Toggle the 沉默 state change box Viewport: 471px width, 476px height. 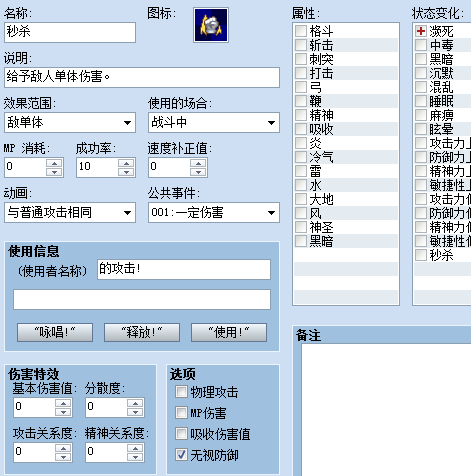coord(421,73)
